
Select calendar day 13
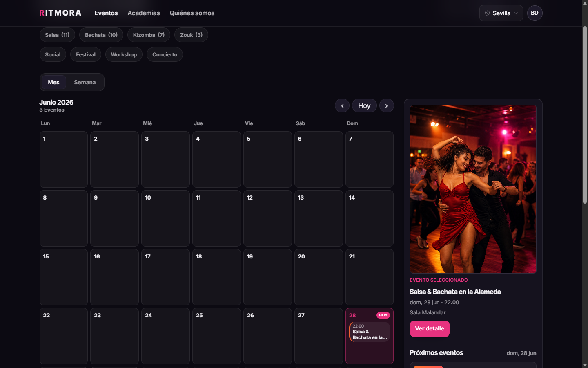(x=318, y=218)
